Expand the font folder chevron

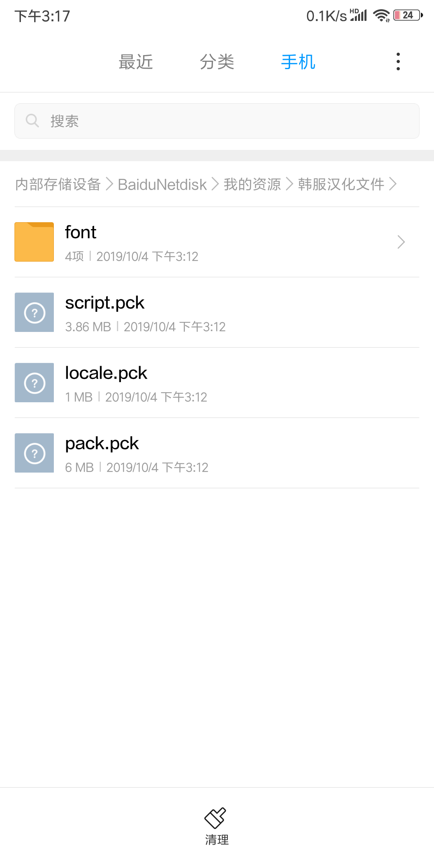(x=401, y=242)
